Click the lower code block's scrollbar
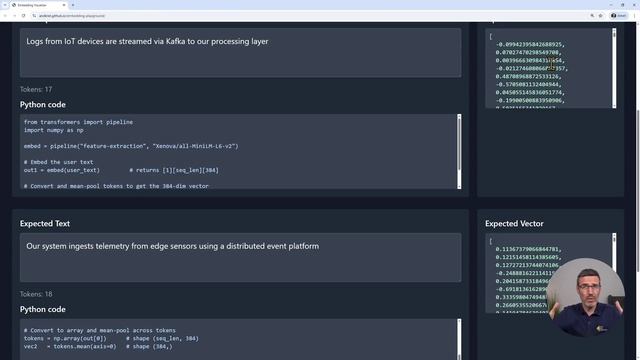 click(459, 339)
